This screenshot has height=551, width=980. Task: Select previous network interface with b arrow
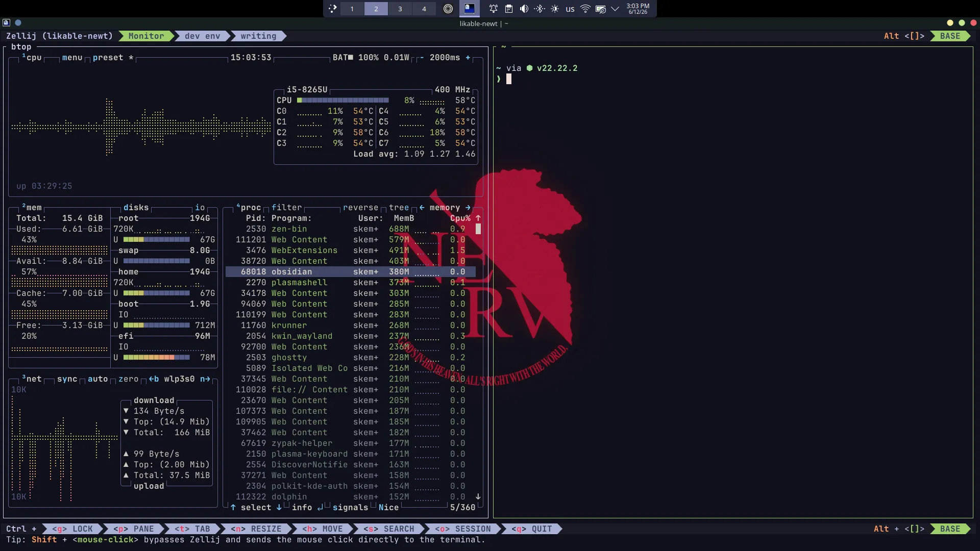coord(154,379)
